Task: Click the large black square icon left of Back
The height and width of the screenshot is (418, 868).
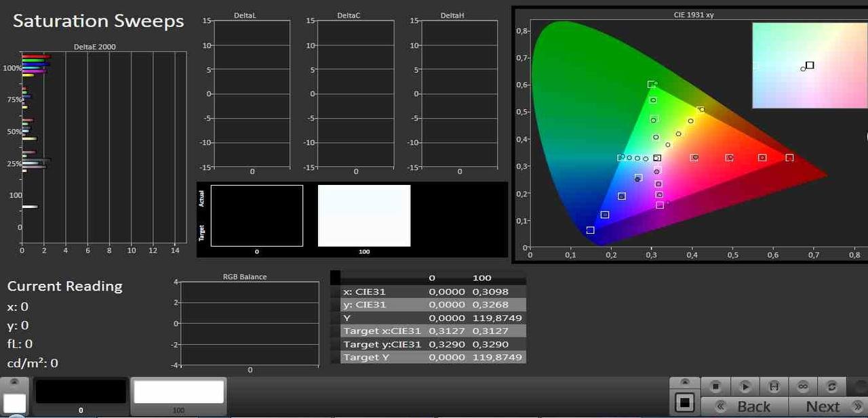Action: tap(684, 403)
